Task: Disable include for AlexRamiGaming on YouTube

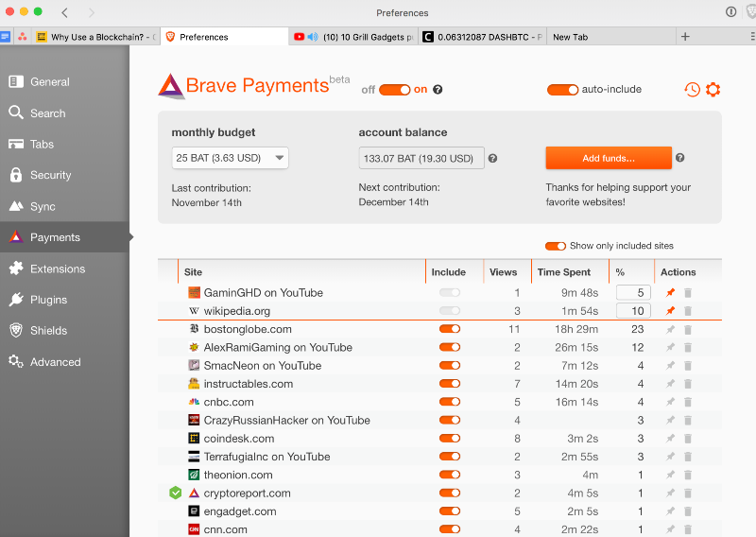Action: point(450,347)
